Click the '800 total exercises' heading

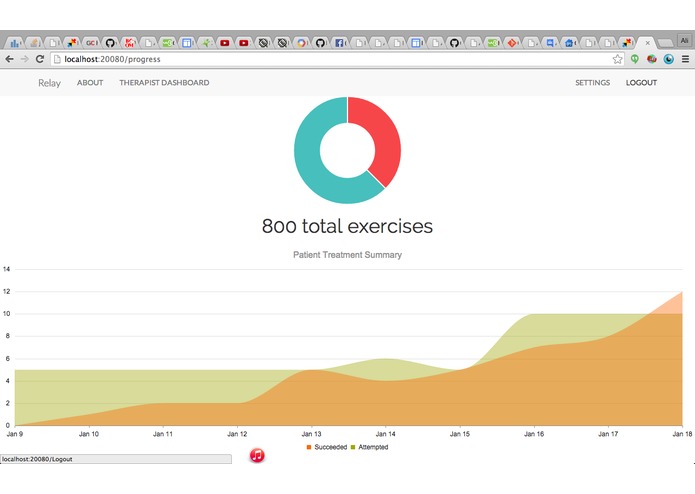point(348,226)
